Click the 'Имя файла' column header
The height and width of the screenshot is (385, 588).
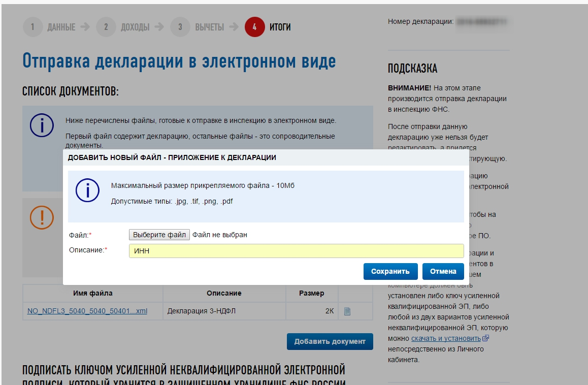click(92, 293)
